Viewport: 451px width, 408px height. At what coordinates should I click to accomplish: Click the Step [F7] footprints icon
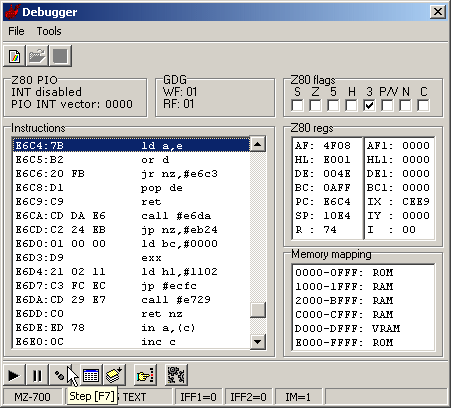60,375
